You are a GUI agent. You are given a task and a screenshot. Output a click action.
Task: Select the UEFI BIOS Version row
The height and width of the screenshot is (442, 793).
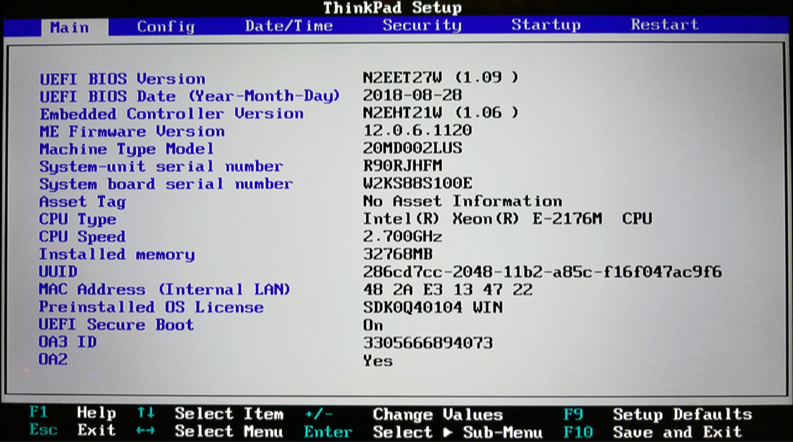pos(122,79)
